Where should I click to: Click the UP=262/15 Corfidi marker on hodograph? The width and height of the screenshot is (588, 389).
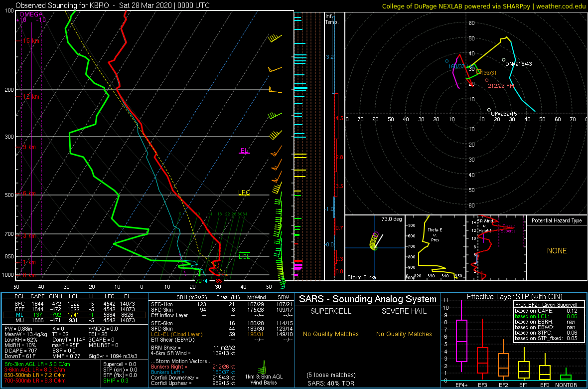(489, 110)
